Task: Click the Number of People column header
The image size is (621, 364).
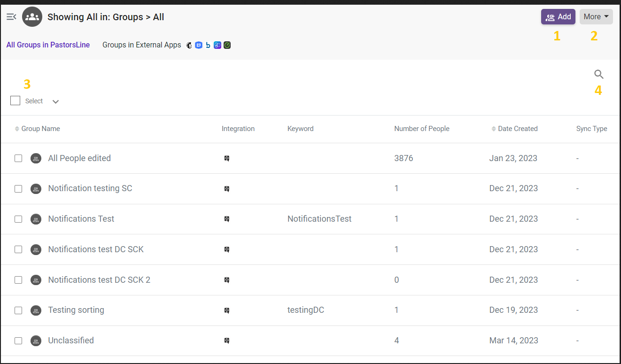Action: coord(422,129)
